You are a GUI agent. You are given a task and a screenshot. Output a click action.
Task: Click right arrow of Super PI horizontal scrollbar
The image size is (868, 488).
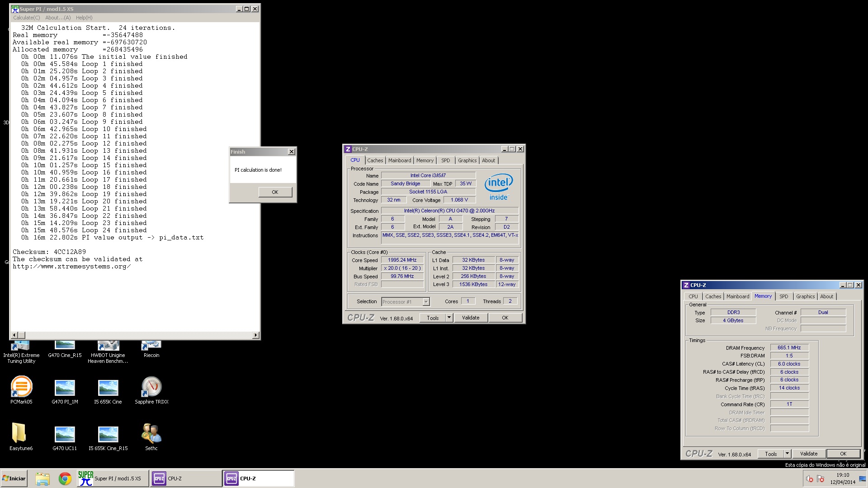click(256, 335)
